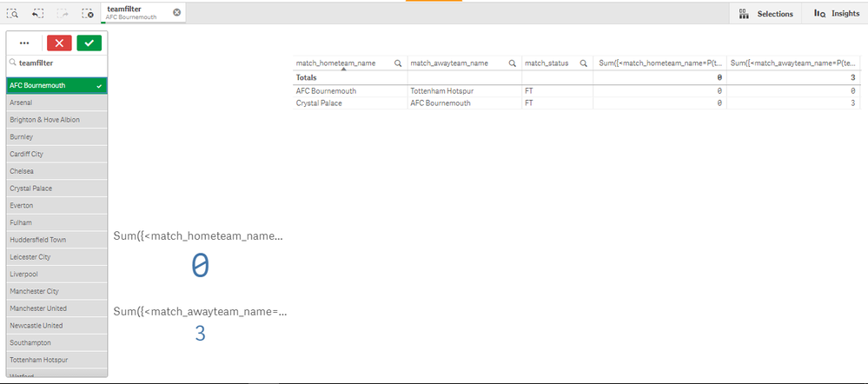The width and height of the screenshot is (868, 384).
Task: Sort by match_hometeam_name column header
Action: (x=336, y=63)
